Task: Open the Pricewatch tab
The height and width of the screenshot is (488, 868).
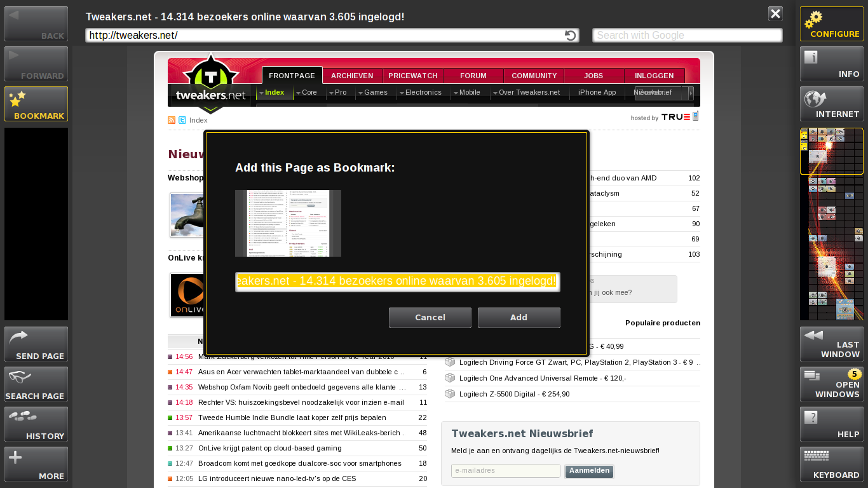Action: [413, 76]
